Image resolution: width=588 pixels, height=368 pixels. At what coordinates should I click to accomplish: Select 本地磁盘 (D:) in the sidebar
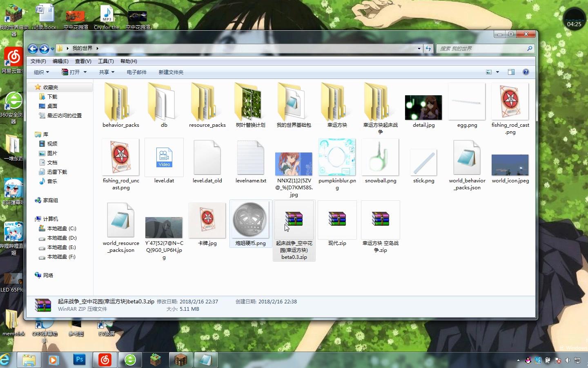coord(62,238)
